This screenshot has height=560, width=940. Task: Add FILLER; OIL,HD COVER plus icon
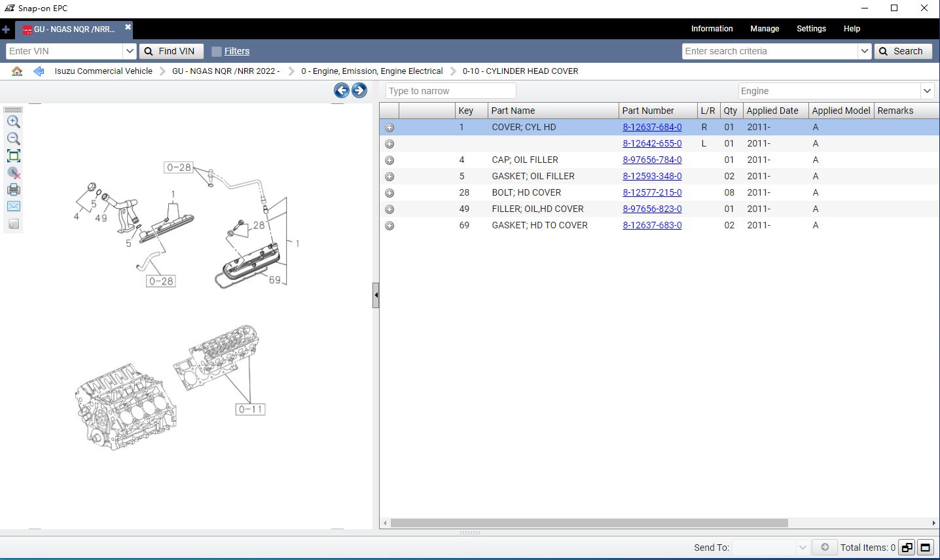389,209
